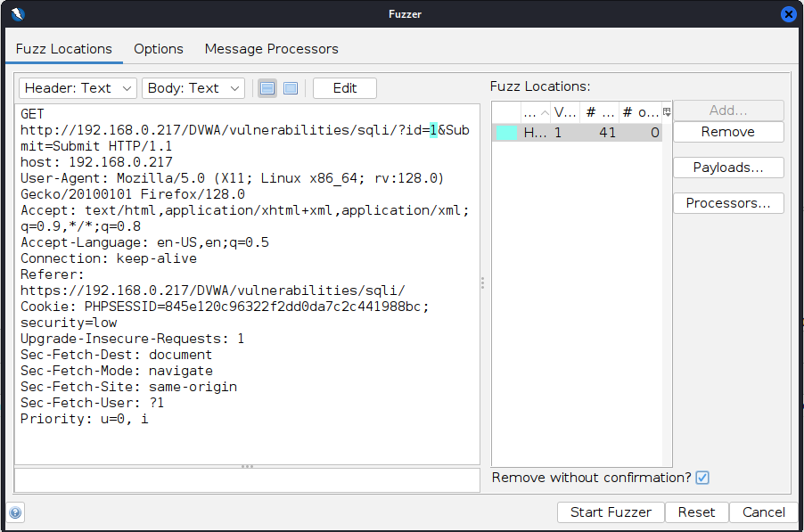The width and height of the screenshot is (804, 532).
Task: Click the 'host: 192.168.0.217' header line
Action: tap(96, 162)
